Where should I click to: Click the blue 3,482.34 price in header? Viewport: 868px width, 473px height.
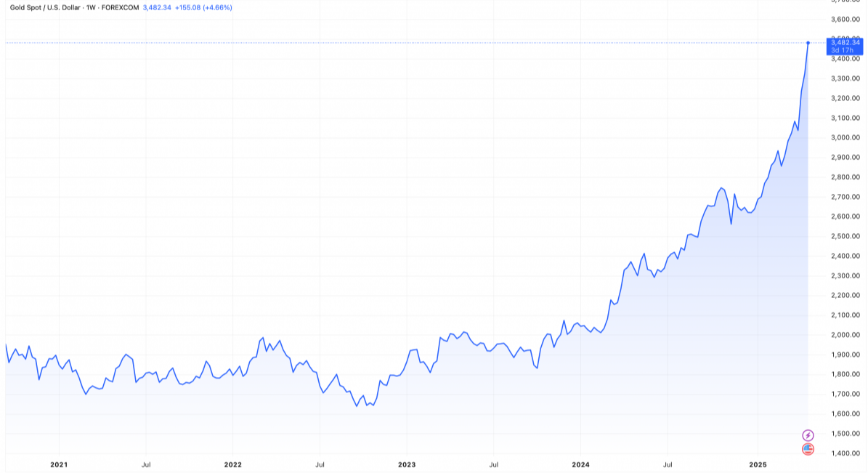tap(157, 7)
